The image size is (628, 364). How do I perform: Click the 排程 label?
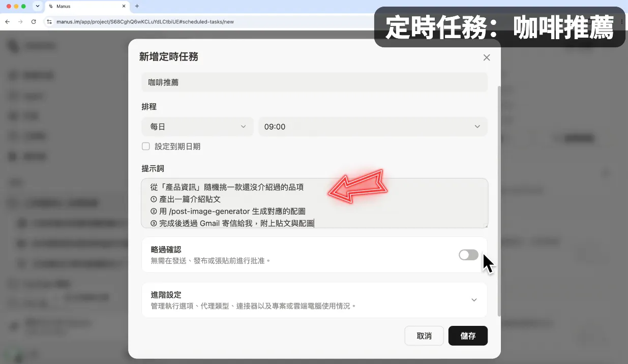149,107
